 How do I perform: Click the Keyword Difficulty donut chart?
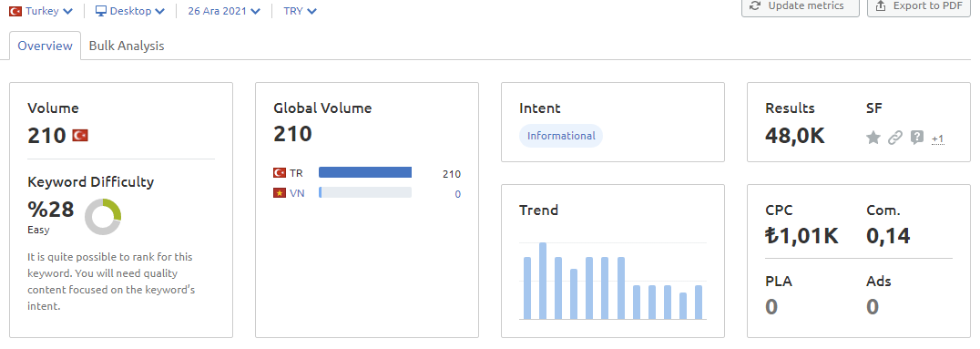103,217
